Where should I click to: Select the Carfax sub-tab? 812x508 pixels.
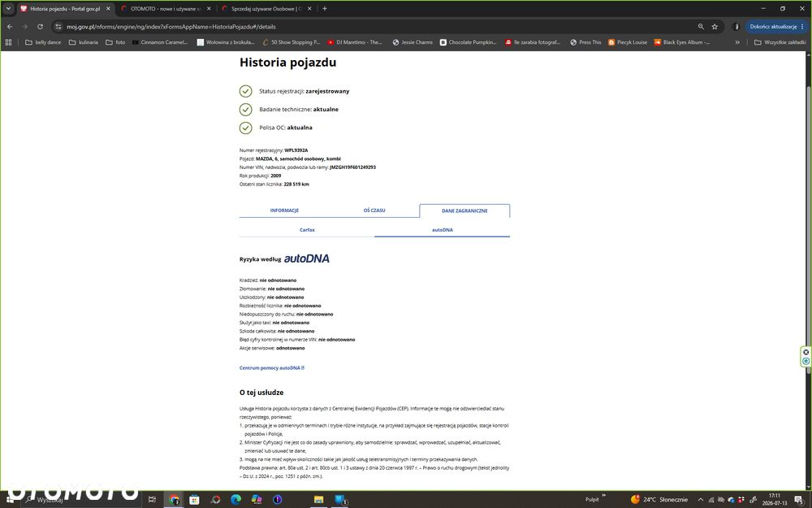click(307, 230)
